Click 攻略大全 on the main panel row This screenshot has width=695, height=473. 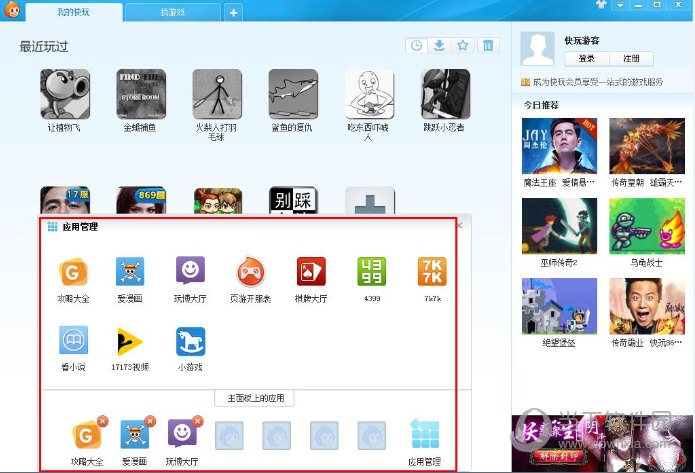[x=86, y=435]
